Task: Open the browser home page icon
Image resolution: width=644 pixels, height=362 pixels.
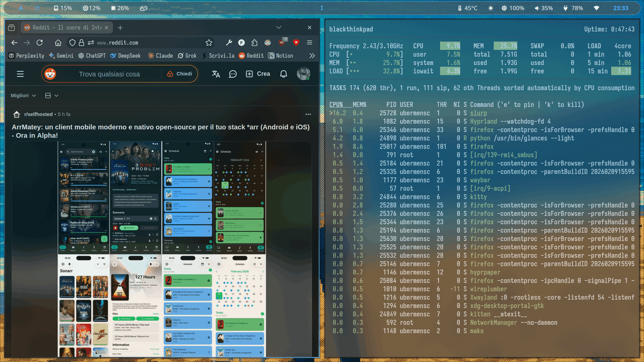Action: pyautogui.click(x=58, y=42)
